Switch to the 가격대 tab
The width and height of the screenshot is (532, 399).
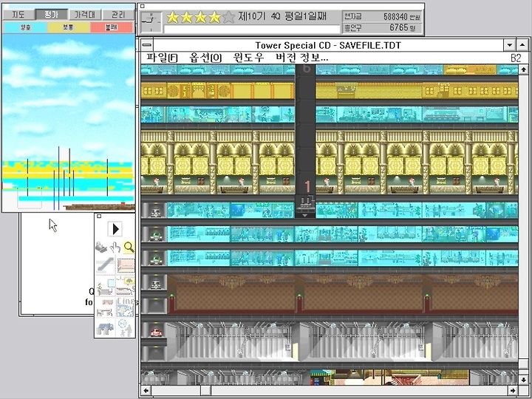tap(85, 14)
